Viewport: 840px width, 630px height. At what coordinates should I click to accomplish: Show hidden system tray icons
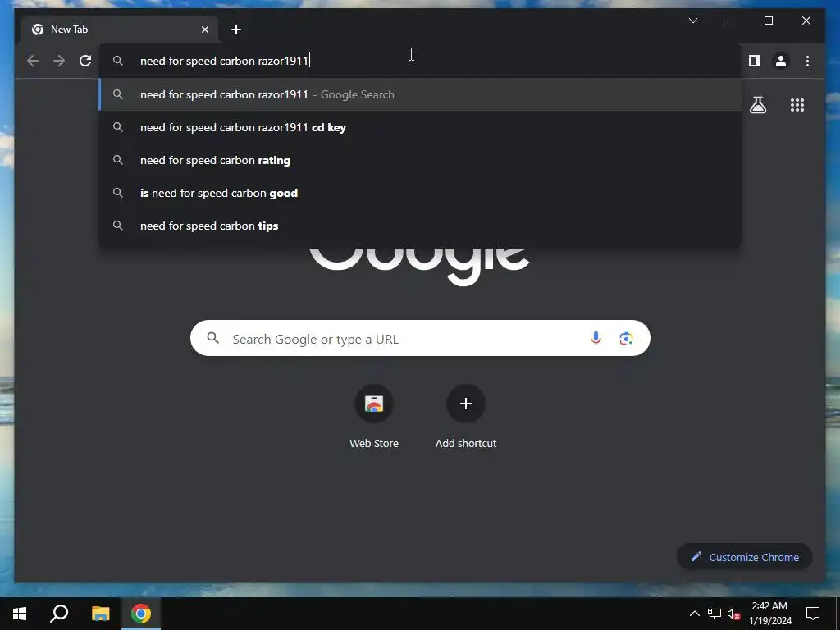[x=694, y=614]
